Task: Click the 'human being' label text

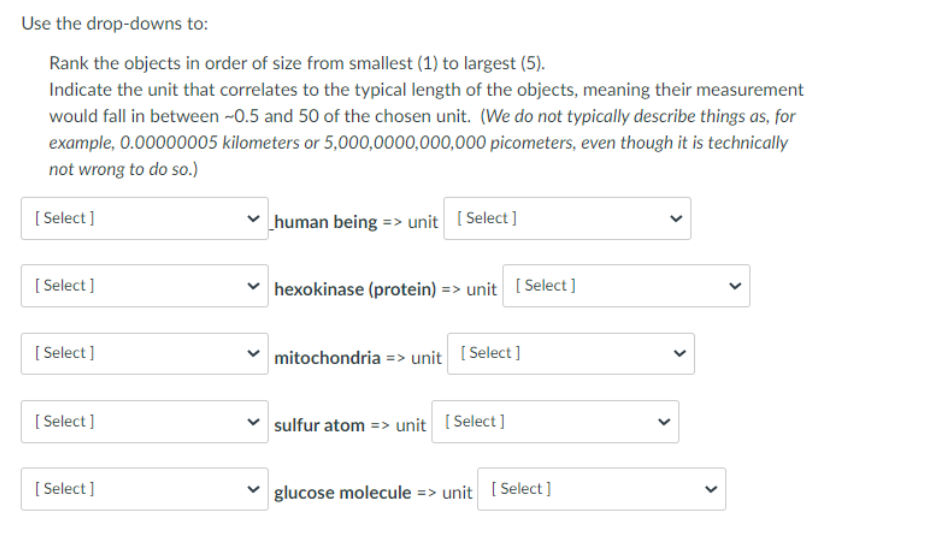Action: (326, 222)
